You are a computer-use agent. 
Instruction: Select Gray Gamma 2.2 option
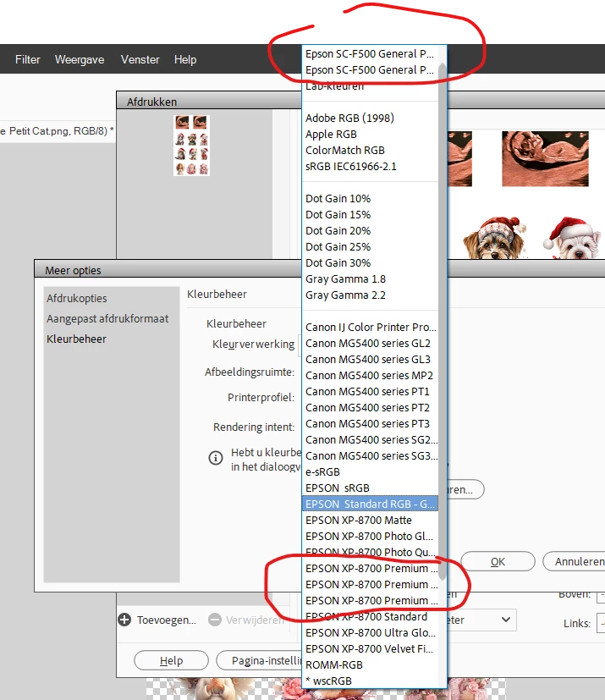tap(370, 295)
